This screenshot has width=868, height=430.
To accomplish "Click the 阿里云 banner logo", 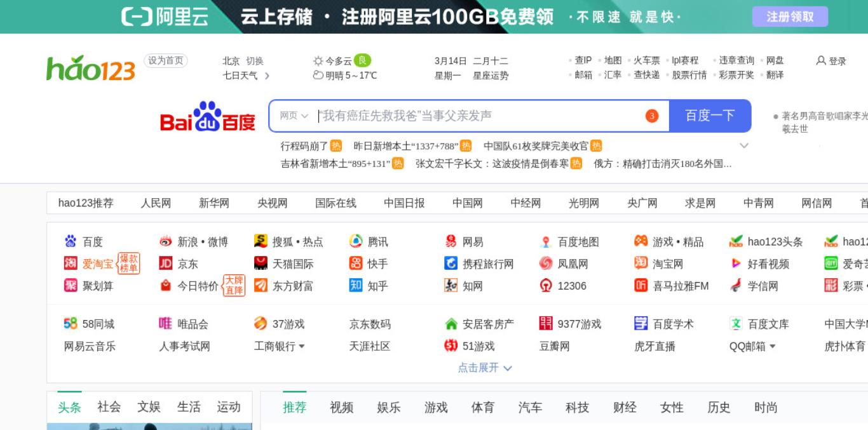I will pos(165,17).
